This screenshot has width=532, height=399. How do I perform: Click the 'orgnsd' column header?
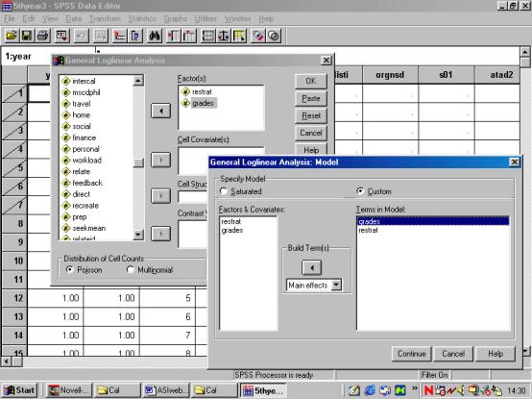click(390, 75)
